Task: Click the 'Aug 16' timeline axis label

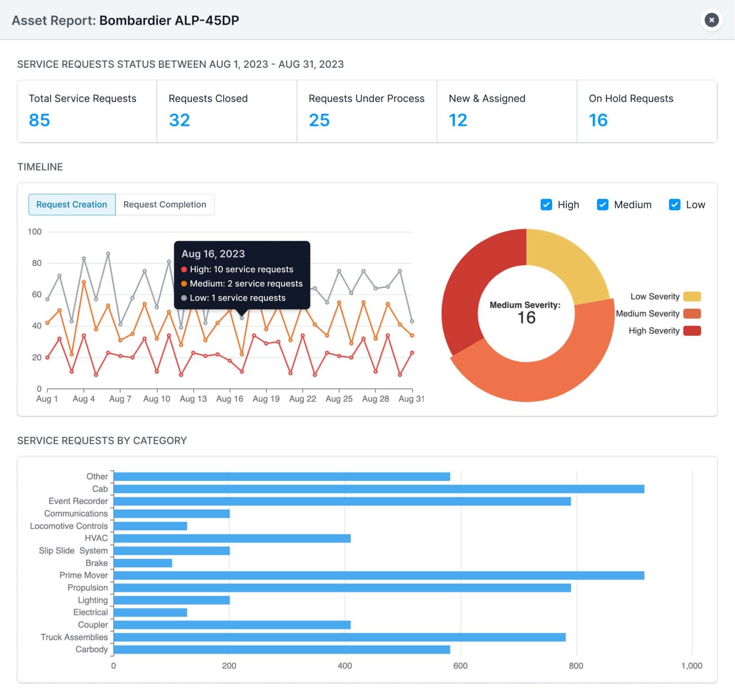Action: point(229,399)
